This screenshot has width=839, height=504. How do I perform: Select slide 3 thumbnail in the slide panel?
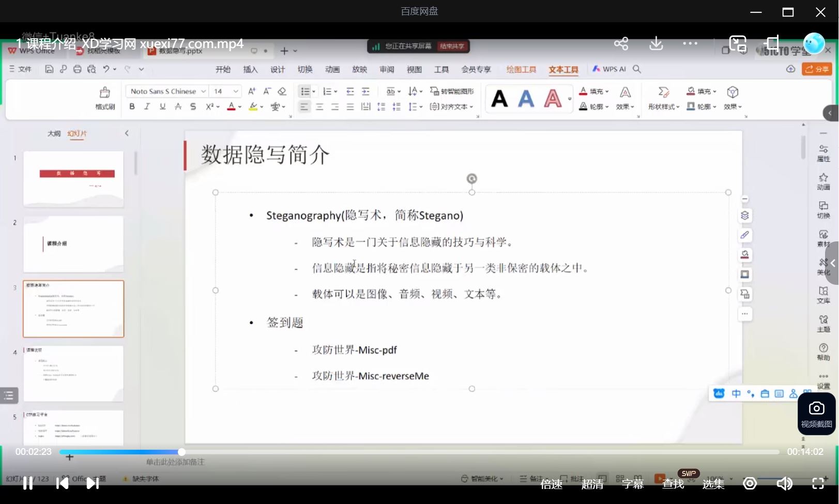click(x=73, y=309)
